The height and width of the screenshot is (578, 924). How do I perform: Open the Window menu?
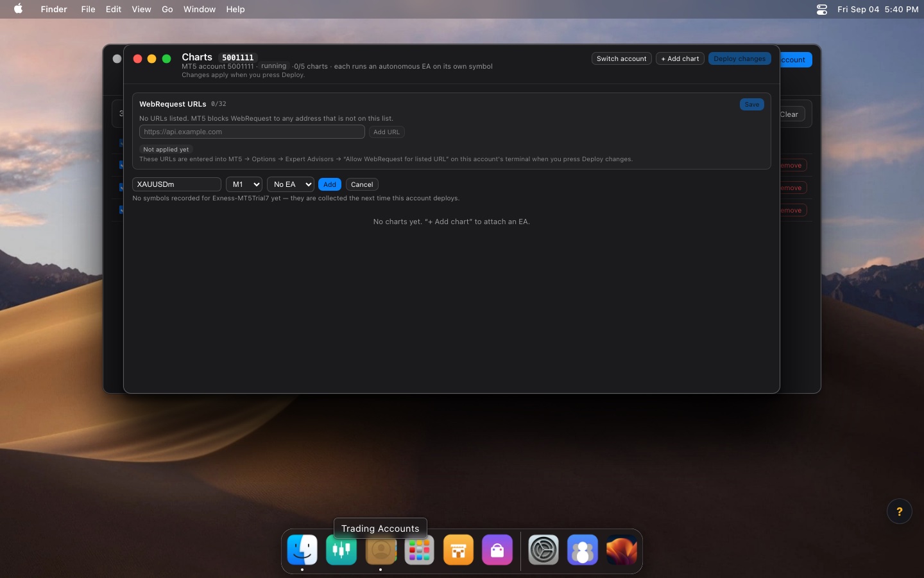pyautogui.click(x=200, y=9)
